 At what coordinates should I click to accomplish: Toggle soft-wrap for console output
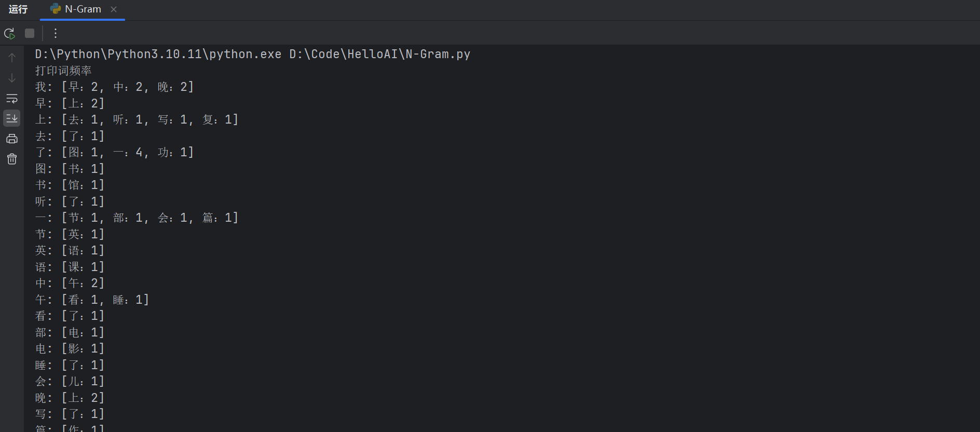tap(12, 98)
